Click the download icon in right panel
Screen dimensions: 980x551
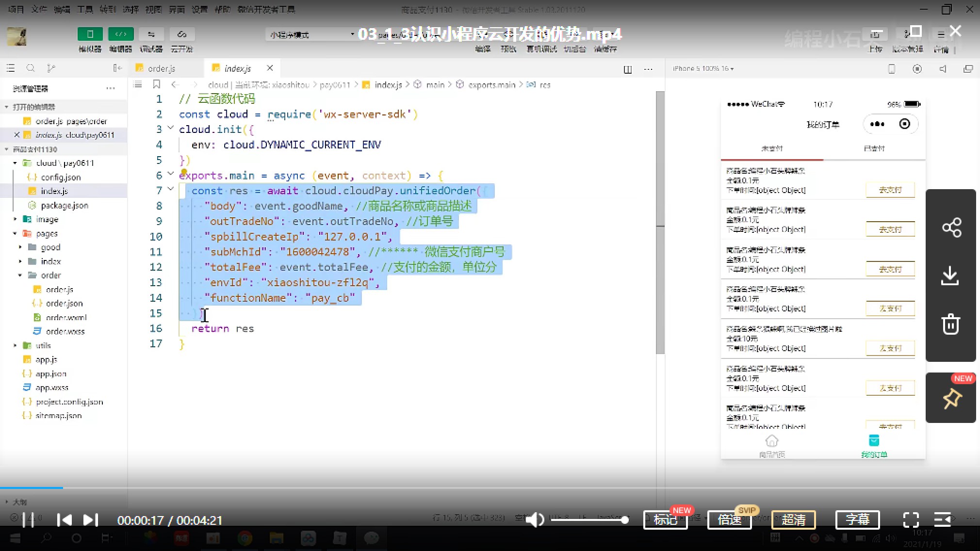coord(950,275)
